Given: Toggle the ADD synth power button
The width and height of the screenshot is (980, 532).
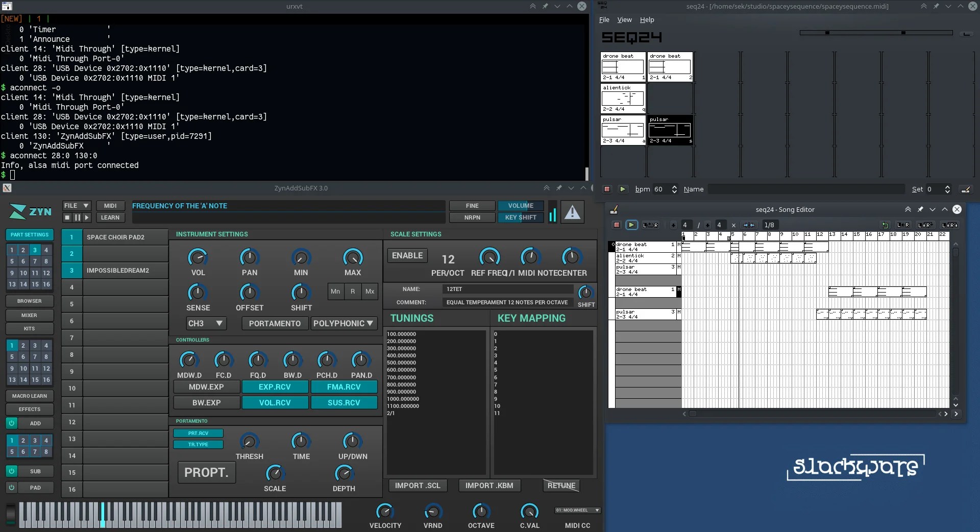Looking at the screenshot, I should click(x=11, y=423).
